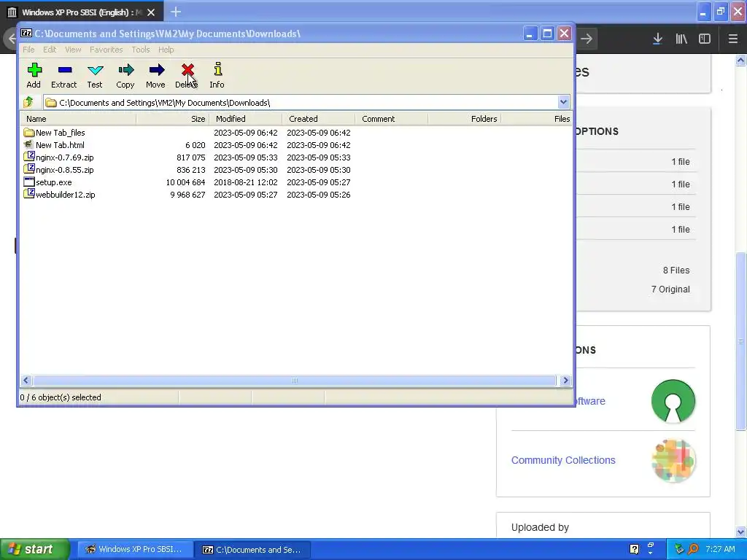Screen dimensions: 747x560
Task: Sort by the Comment column header
Action: tap(392, 119)
